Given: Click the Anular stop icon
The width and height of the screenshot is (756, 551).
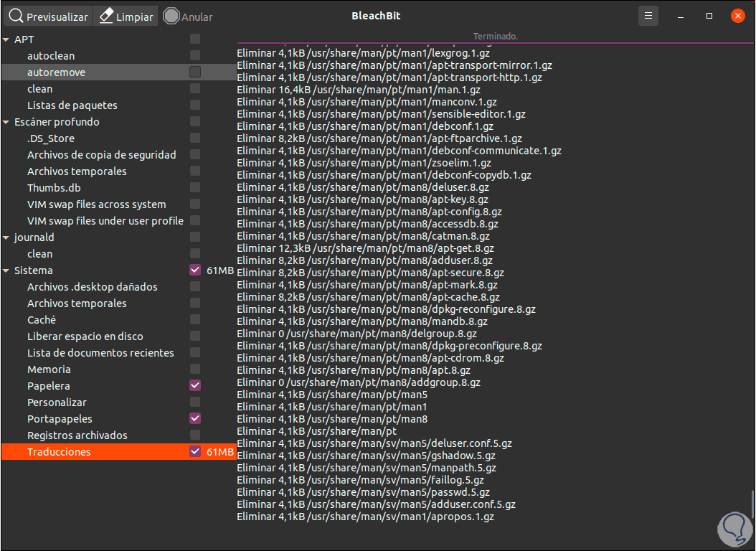Looking at the screenshot, I should 171,16.
